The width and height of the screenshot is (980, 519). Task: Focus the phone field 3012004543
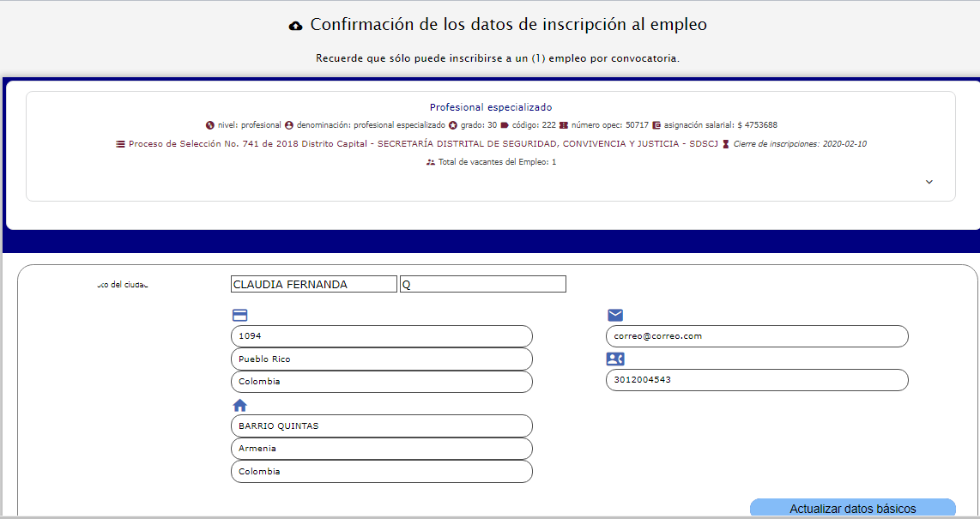pyautogui.click(x=756, y=380)
